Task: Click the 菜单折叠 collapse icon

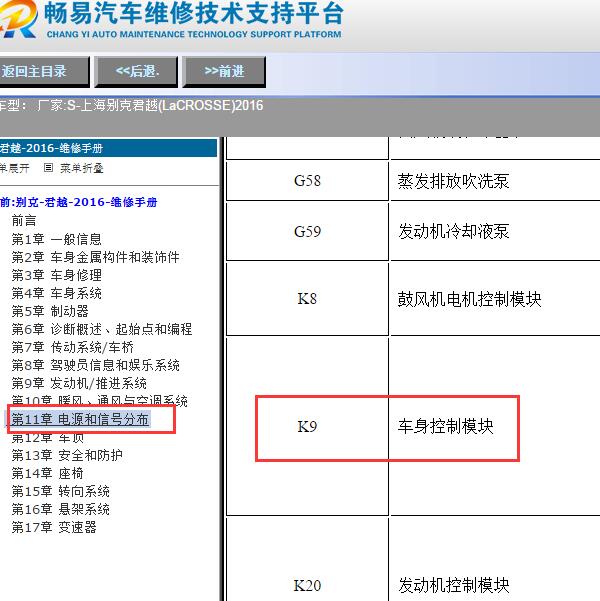Action: coord(48,168)
